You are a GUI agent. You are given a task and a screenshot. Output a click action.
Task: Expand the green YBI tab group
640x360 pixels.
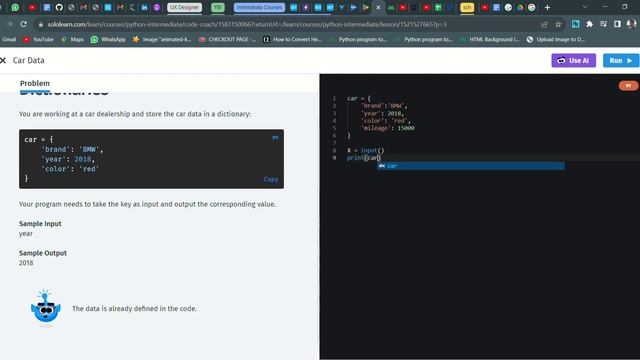[x=218, y=7]
